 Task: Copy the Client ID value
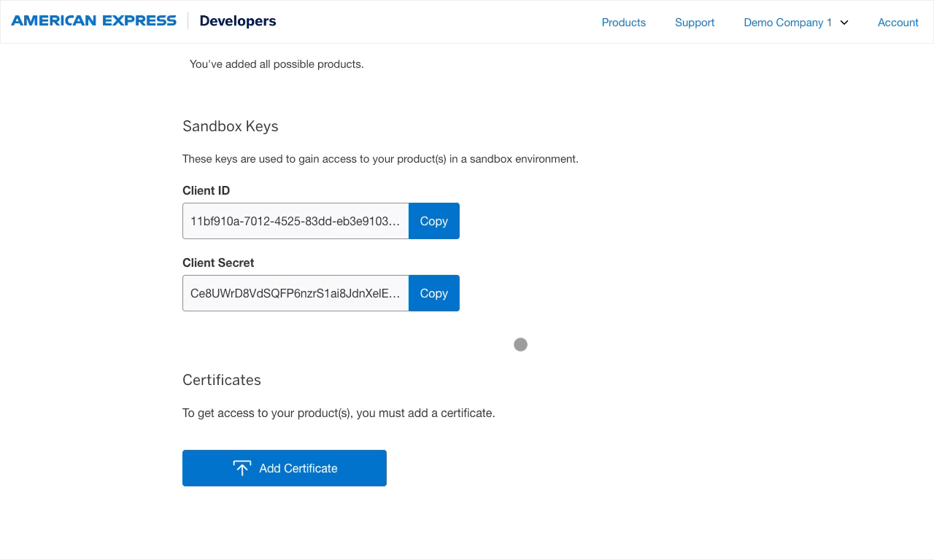click(x=433, y=221)
